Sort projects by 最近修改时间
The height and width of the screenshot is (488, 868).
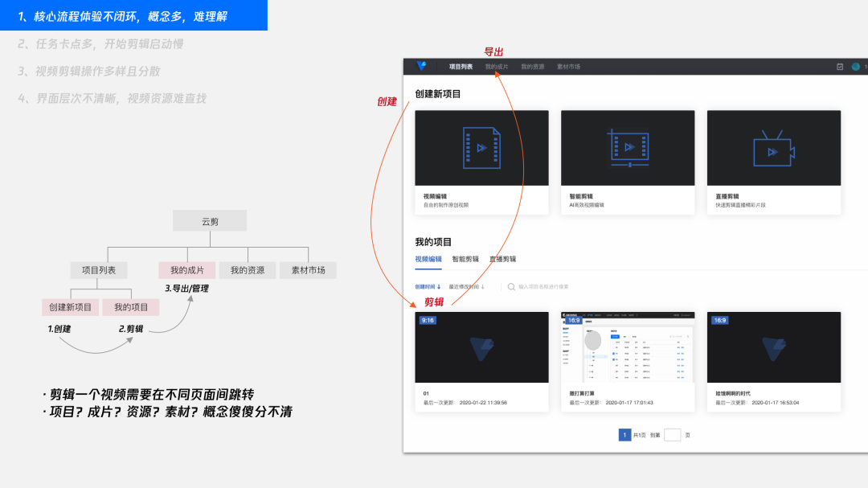(467, 287)
